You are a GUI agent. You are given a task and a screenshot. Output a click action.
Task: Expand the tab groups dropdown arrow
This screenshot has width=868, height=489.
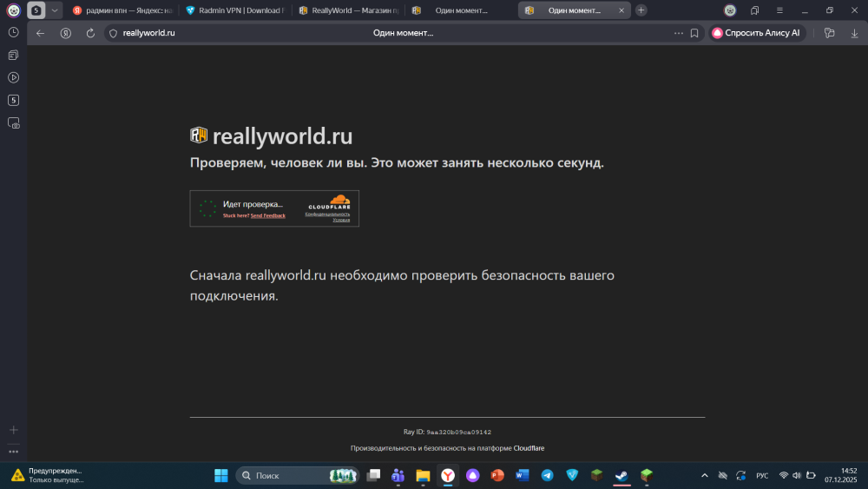click(x=54, y=10)
